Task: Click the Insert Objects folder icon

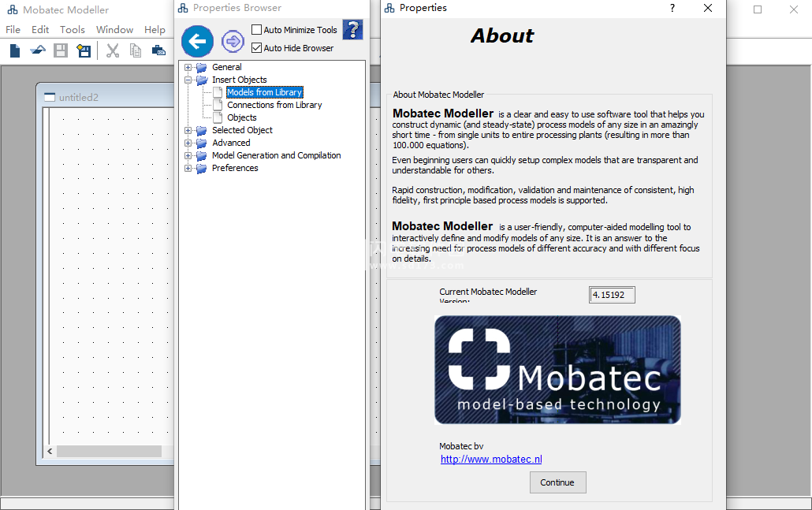Action: (202, 80)
